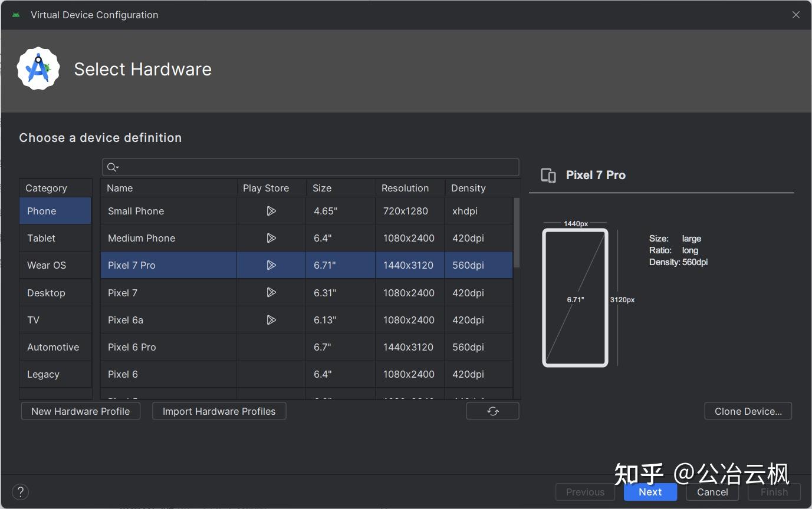Screen dimensions: 812x509
Task: Select the Medium Phone device row
Action: click(307, 238)
